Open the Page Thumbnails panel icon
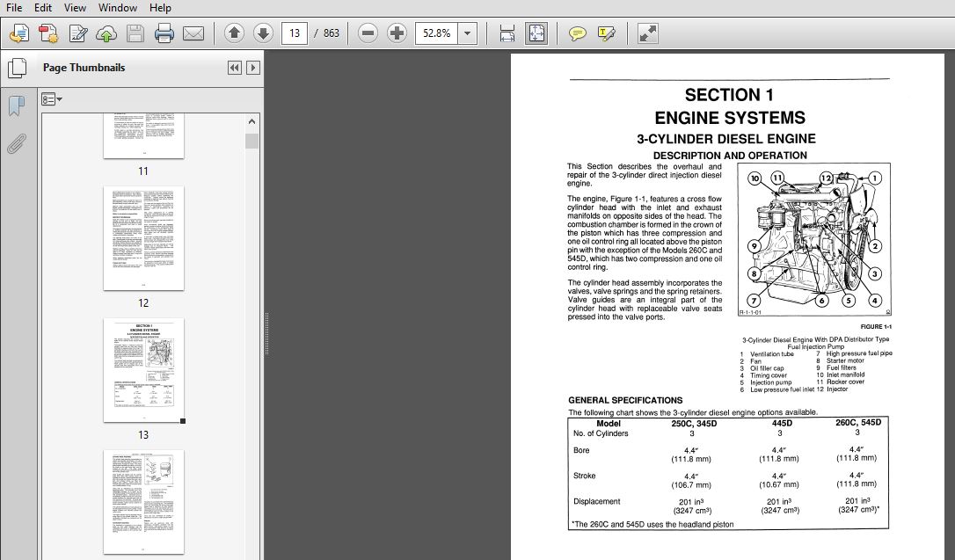 click(x=17, y=69)
